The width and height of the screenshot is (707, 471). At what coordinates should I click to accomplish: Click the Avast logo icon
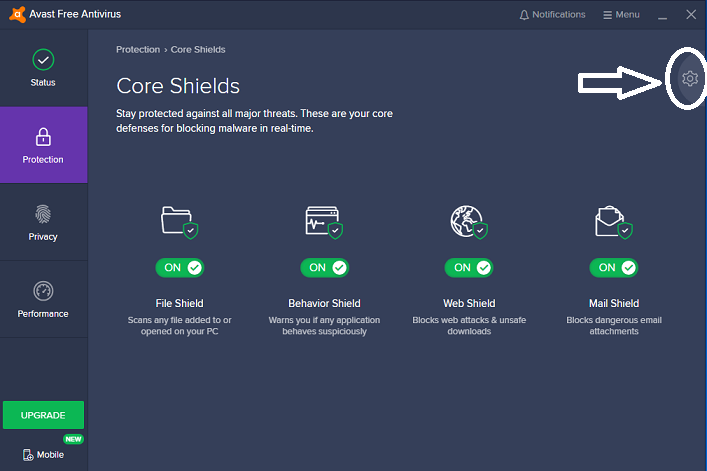click(x=17, y=14)
